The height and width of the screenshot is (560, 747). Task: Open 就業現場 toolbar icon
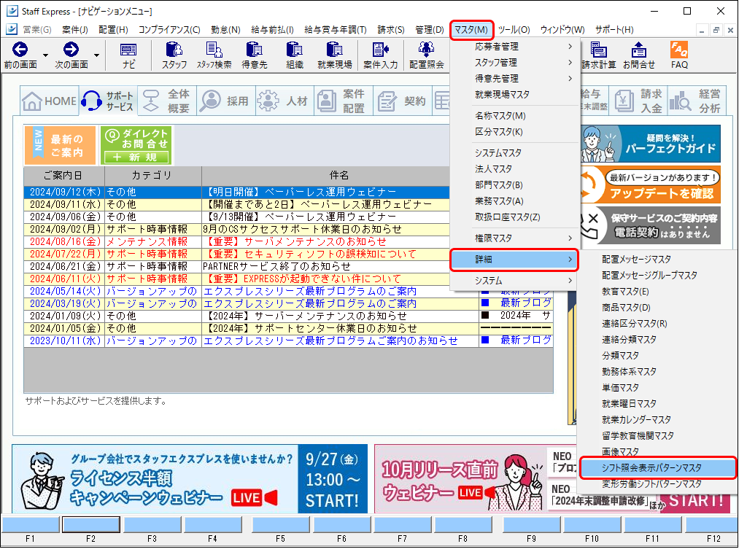pyautogui.click(x=334, y=55)
